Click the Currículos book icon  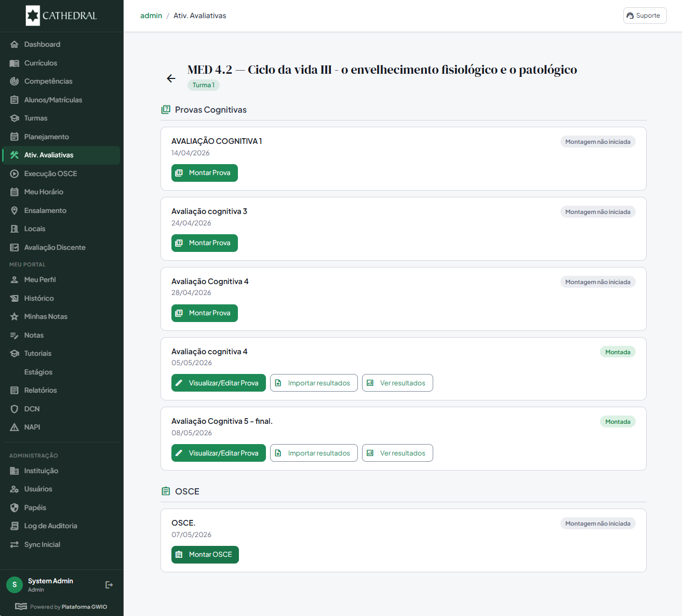click(x=15, y=63)
